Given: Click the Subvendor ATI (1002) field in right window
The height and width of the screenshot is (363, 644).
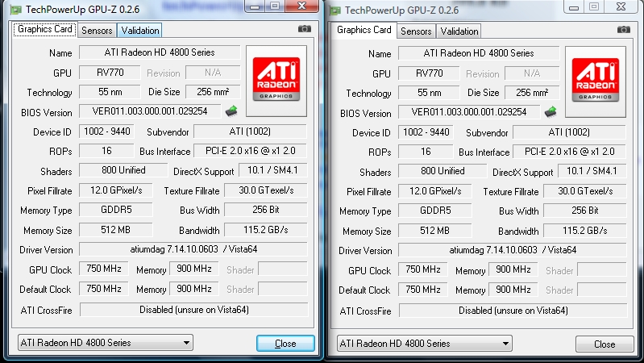Looking at the screenshot, I should (569, 132).
